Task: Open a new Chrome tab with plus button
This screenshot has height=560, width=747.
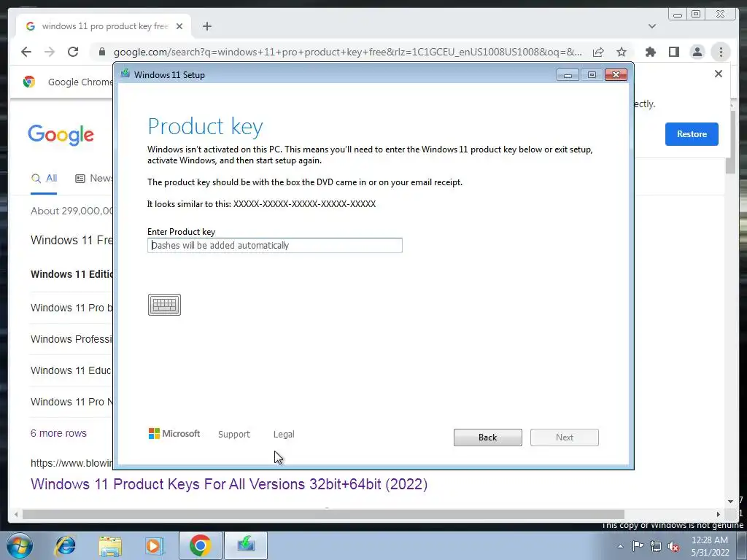Action: pos(206,26)
